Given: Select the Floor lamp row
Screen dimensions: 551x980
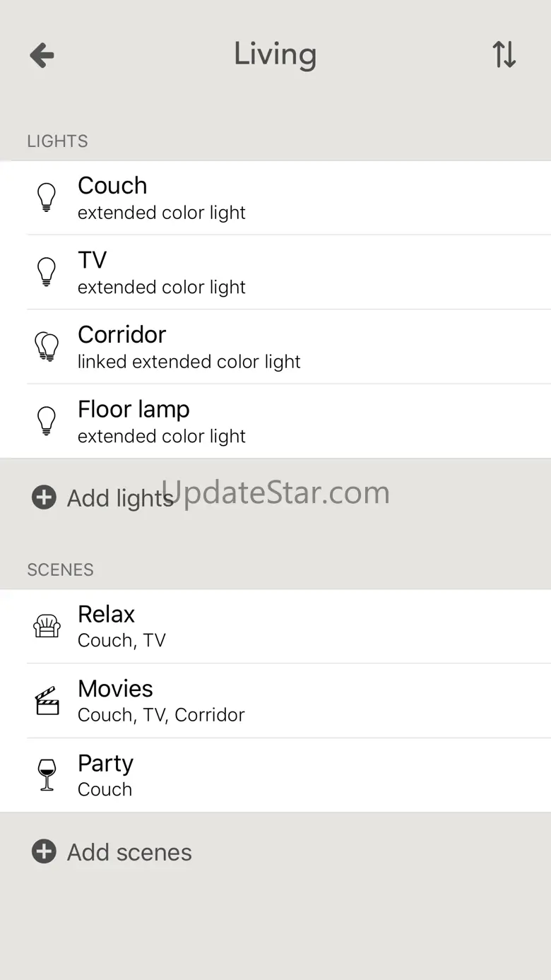Looking at the screenshot, I should click(283, 422).
